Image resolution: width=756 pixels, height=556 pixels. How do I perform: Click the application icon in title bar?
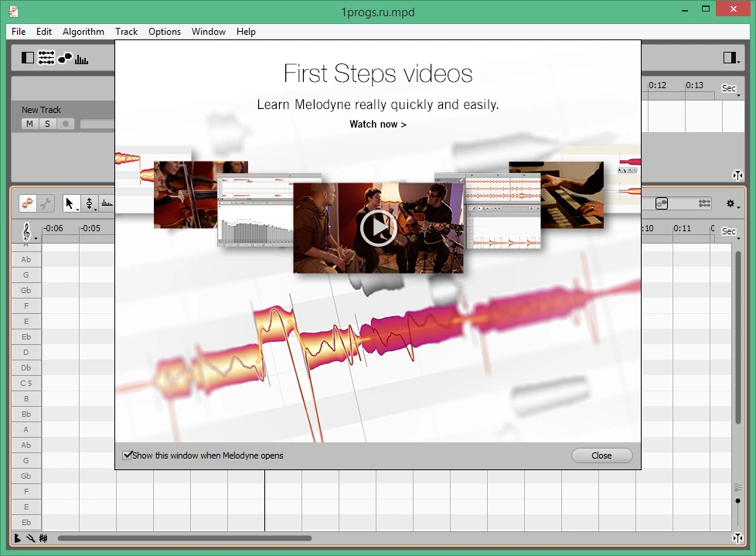click(13, 11)
